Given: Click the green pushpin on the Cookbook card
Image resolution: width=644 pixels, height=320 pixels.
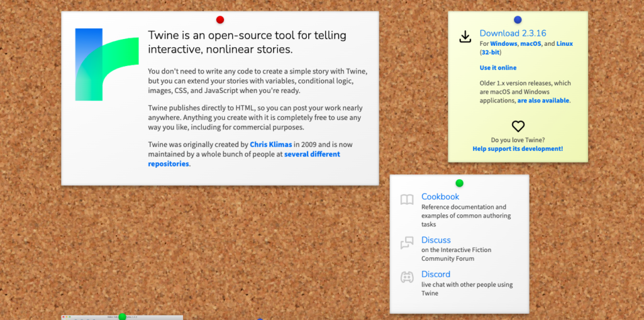Looking at the screenshot, I should pos(459,183).
